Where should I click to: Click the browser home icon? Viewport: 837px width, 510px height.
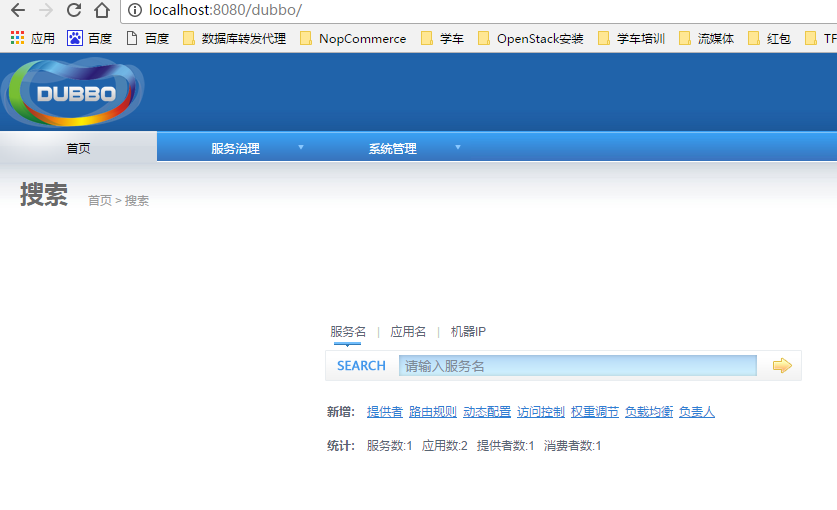pyautogui.click(x=102, y=10)
